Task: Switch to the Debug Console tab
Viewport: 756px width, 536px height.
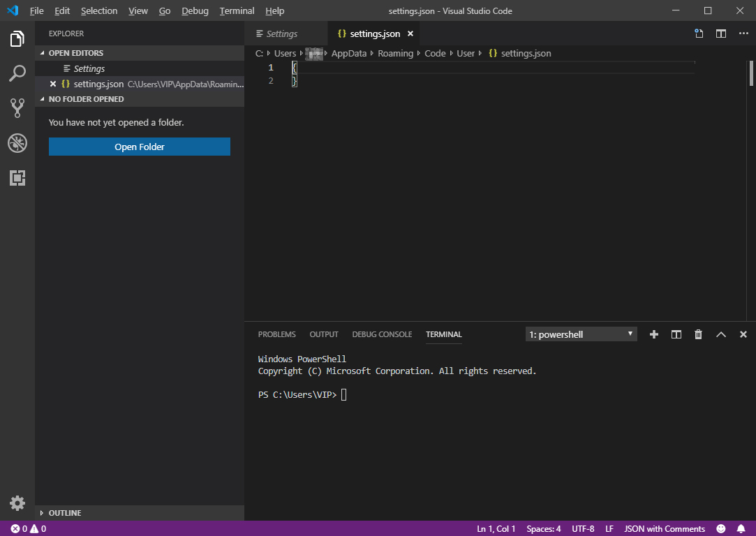Action: 382,334
